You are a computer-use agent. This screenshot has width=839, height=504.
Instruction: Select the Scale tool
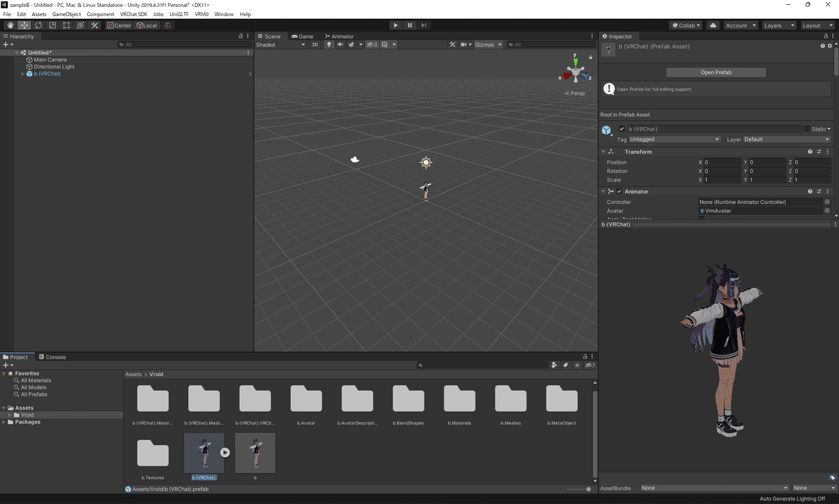52,25
